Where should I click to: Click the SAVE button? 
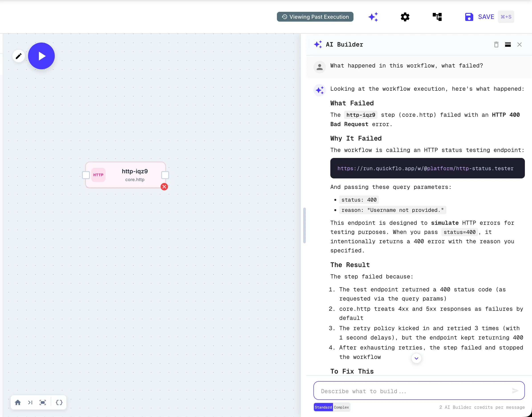coord(479,17)
